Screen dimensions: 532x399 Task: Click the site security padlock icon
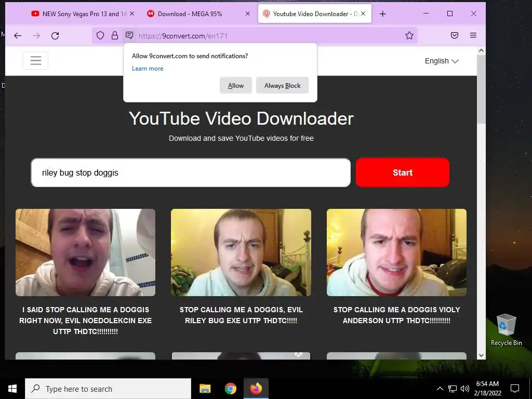(x=115, y=36)
